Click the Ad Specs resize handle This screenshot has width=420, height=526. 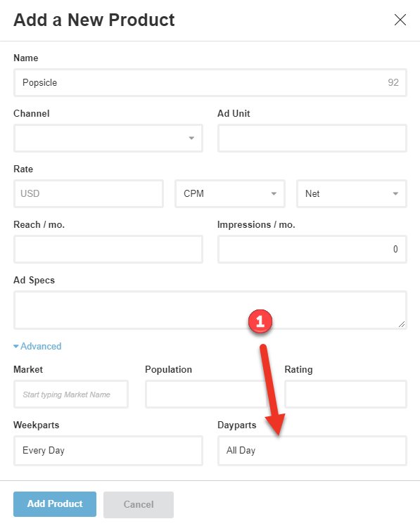[402, 324]
